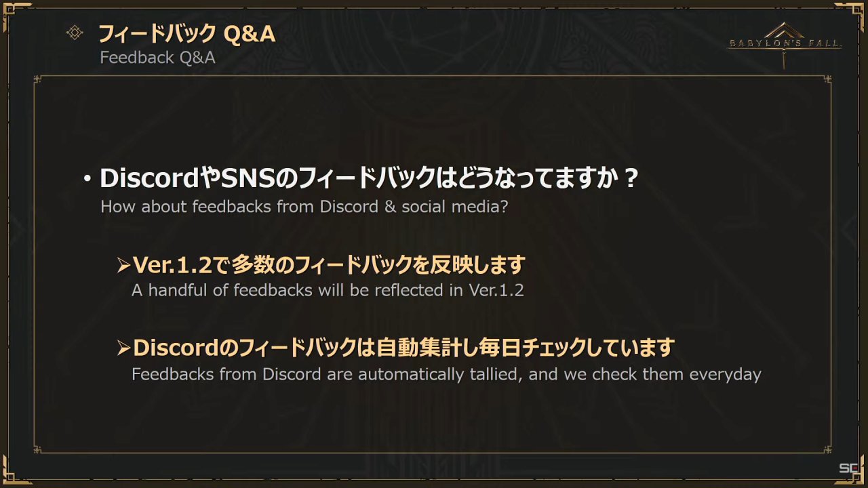Click the round bullet before DiscordやSNS question

coord(87,180)
